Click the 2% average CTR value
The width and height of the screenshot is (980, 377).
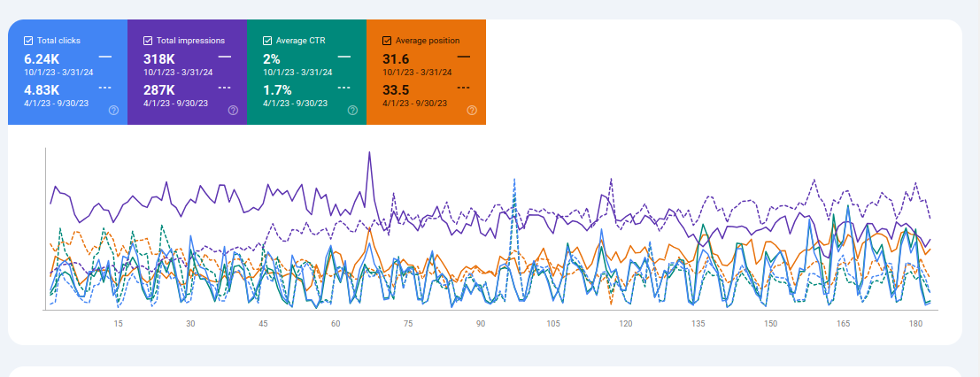pos(271,58)
